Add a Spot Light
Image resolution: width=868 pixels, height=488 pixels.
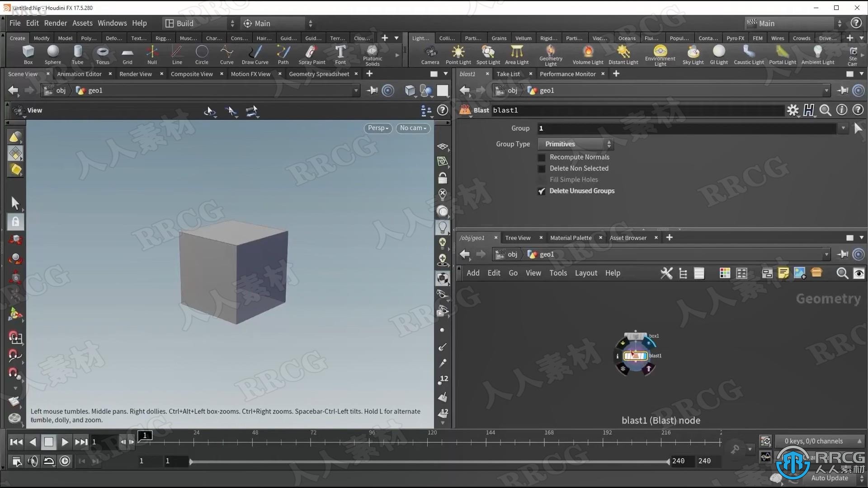point(488,55)
